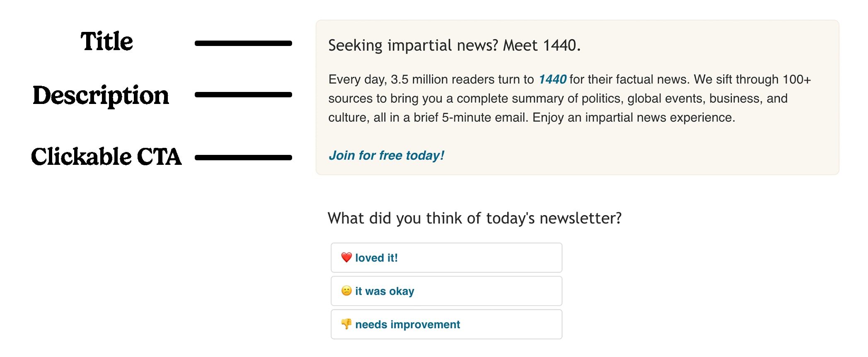Select the 'loved it!' poll option
This screenshot has width=868, height=357.
coord(446,258)
